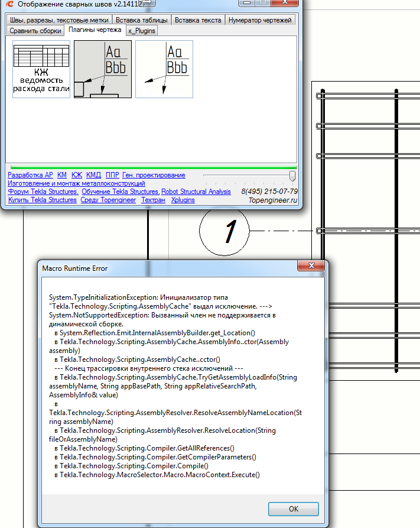The height and width of the screenshot is (528, 420).
Task: Click the app icon in the plugin window title bar
Action: point(10,4)
